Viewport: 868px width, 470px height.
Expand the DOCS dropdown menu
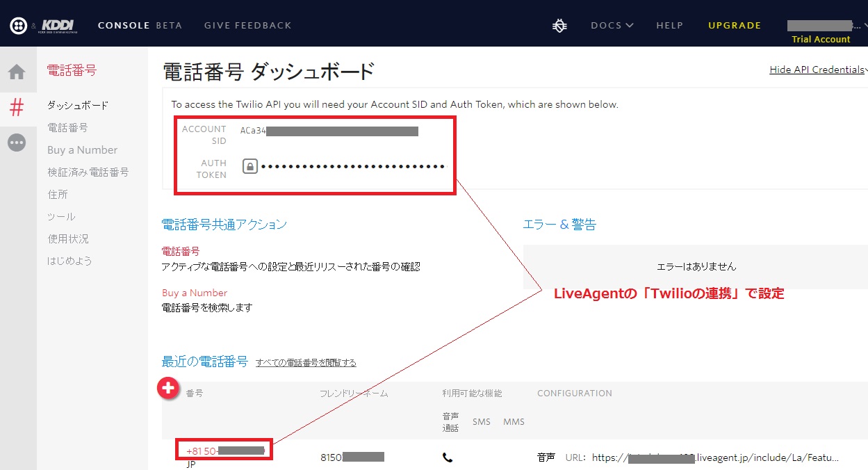(612, 26)
